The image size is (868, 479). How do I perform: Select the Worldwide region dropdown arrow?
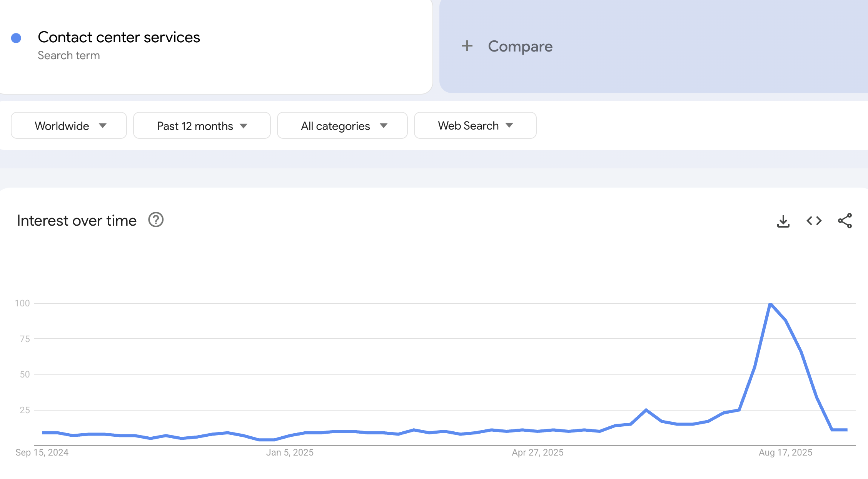pyautogui.click(x=103, y=125)
